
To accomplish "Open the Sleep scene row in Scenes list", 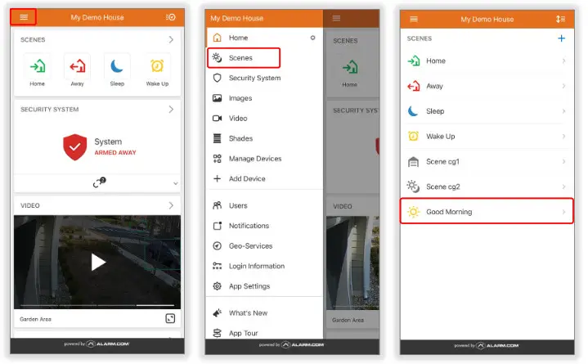I will 487,111.
